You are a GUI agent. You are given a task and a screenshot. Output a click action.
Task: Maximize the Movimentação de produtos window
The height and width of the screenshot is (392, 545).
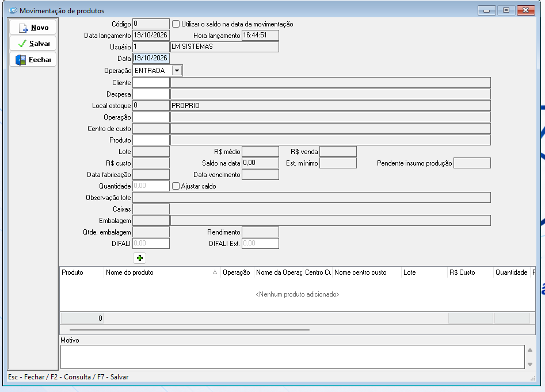click(x=506, y=10)
